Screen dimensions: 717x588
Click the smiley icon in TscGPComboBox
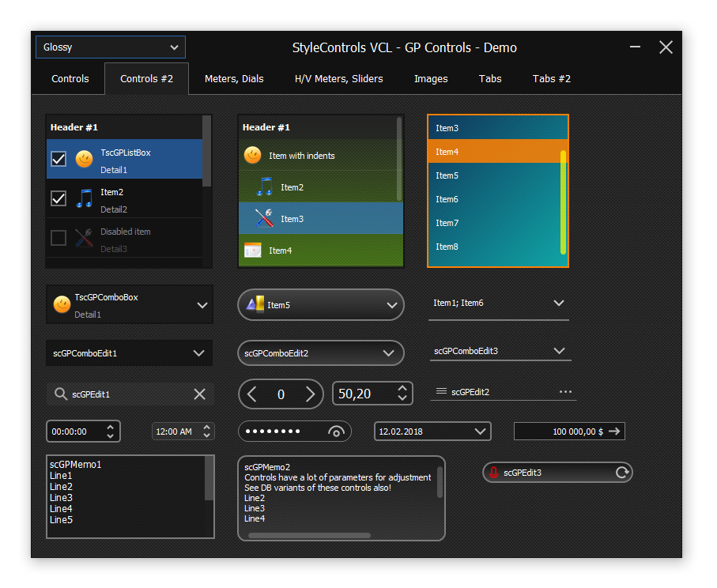[x=62, y=304]
